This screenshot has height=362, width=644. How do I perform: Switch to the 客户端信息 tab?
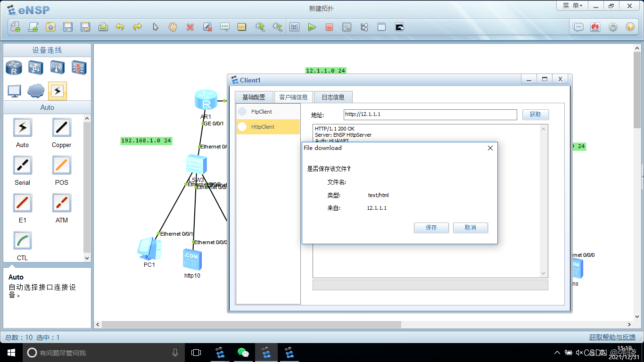[293, 97]
